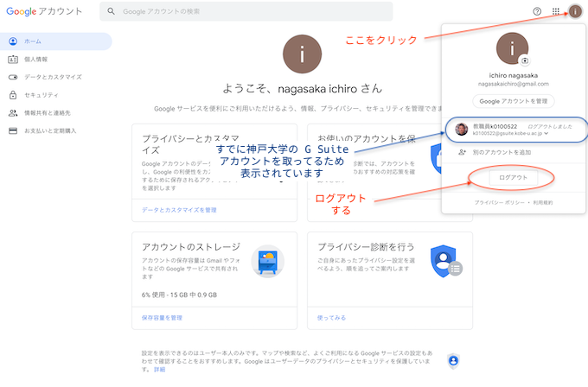Click the 使ってみる link

pyautogui.click(x=331, y=318)
